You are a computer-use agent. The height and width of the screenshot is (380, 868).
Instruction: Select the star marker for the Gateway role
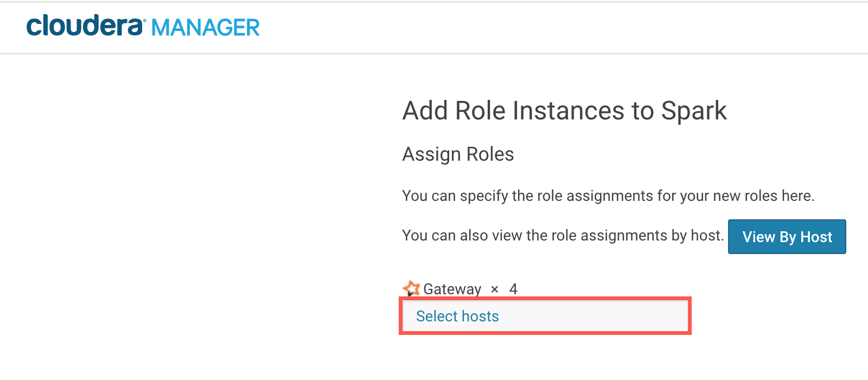[411, 288]
